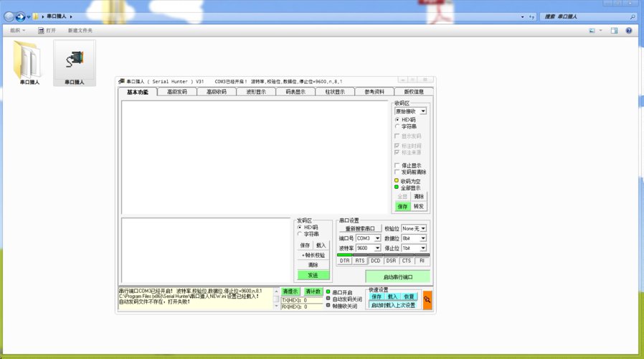The image size is (644, 359).
Task: Open the Explorer 组织 dropdown menu
Action: click(18, 30)
